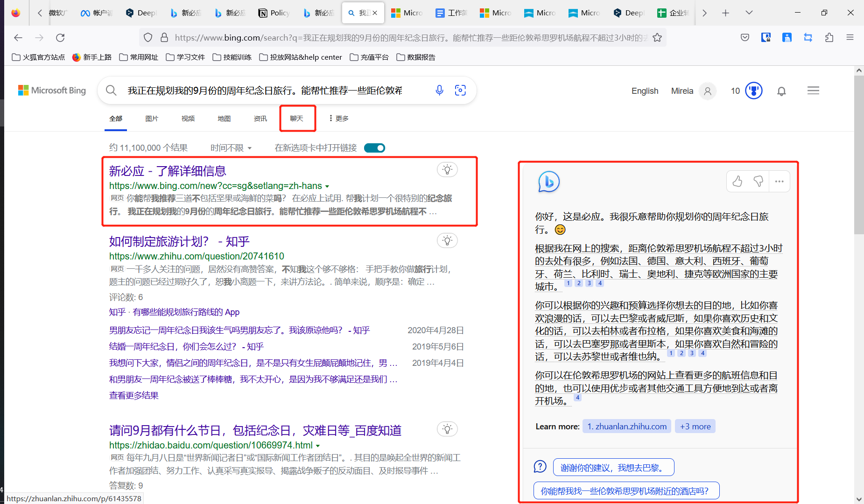Click the Bing chat logo in answer panel

point(549,182)
